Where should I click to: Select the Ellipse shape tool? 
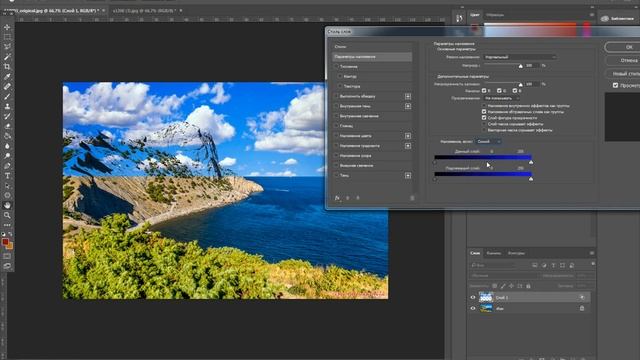point(7,195)
